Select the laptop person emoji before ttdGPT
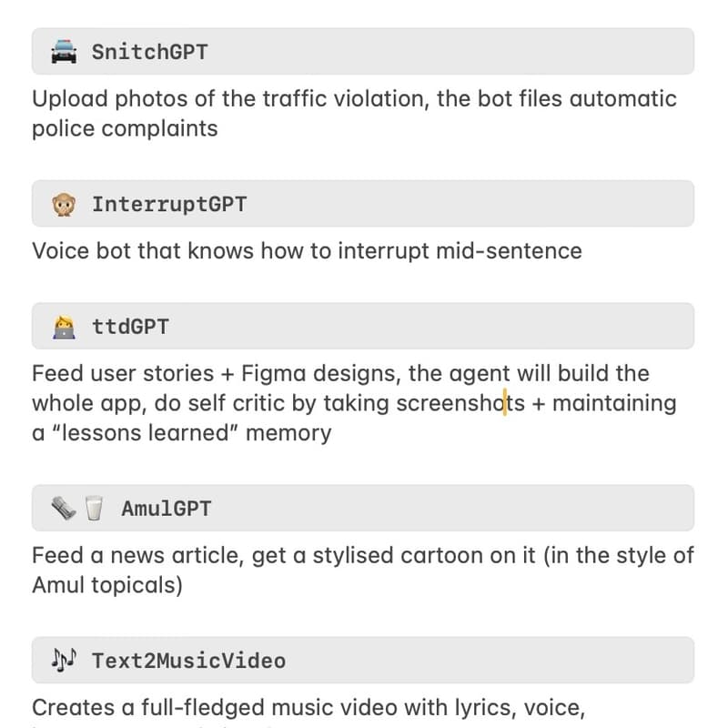The width and height of the screenshot is (728, 728). [64, 326]
